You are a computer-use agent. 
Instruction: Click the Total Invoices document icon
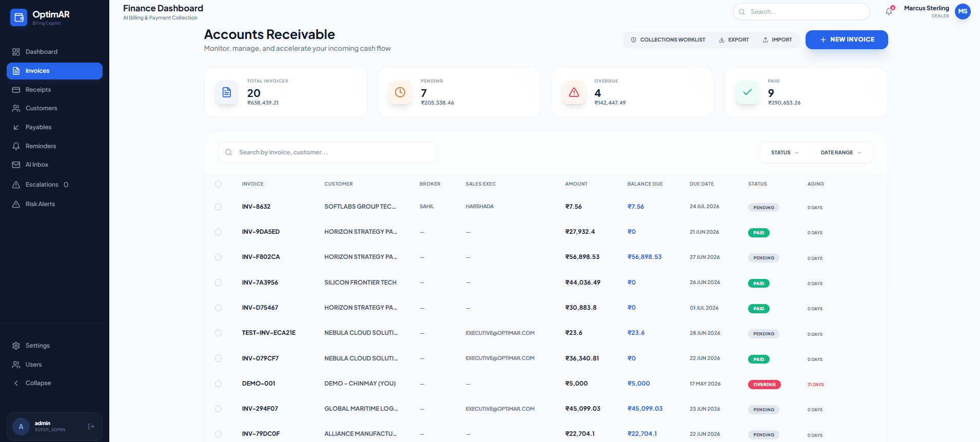(x=227, y=92)
